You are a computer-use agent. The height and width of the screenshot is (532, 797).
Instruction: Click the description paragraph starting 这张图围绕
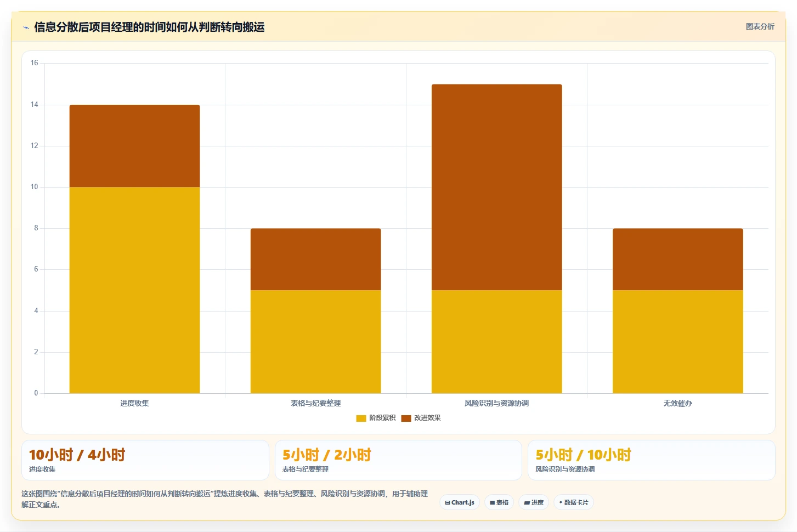[225, 499]
